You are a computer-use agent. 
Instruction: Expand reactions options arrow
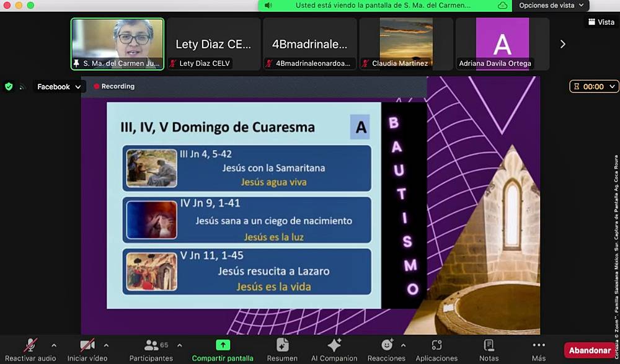[403, 345]
